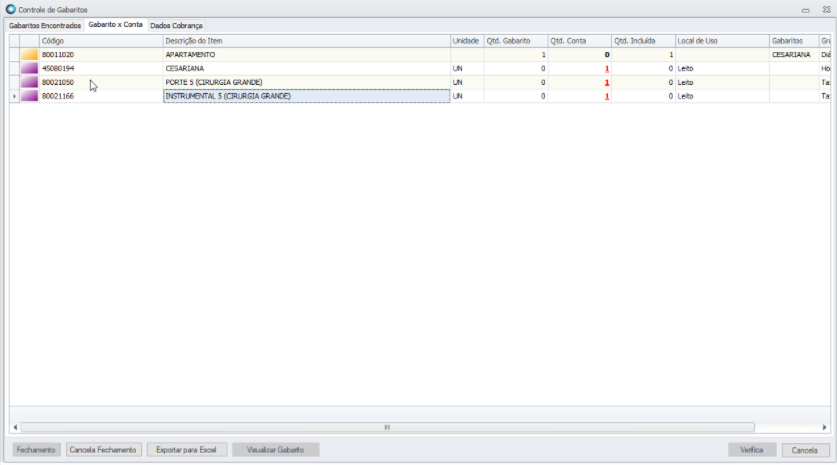Viewport: 837px width, 465px height.
Task: Click the Local de Uso column header
Action: tap(722, 41)
